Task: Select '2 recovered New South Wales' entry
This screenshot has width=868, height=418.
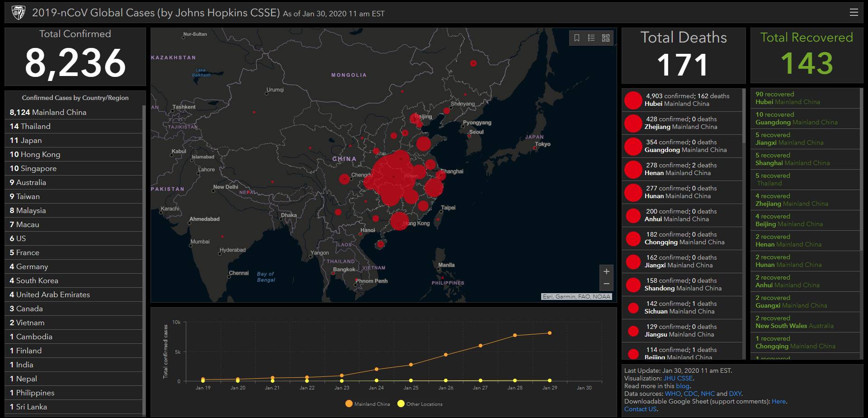Action: click(x=805, y=322)
